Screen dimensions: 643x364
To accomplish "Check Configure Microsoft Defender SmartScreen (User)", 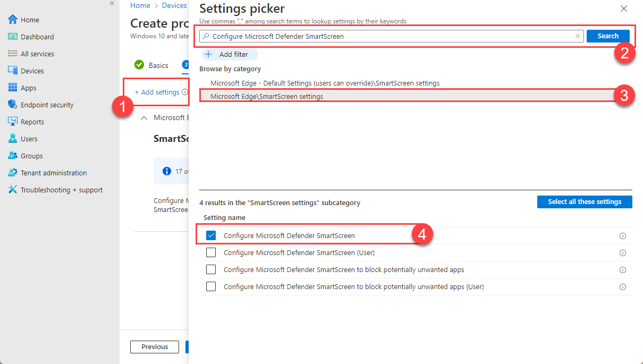I will click(211, 252).
